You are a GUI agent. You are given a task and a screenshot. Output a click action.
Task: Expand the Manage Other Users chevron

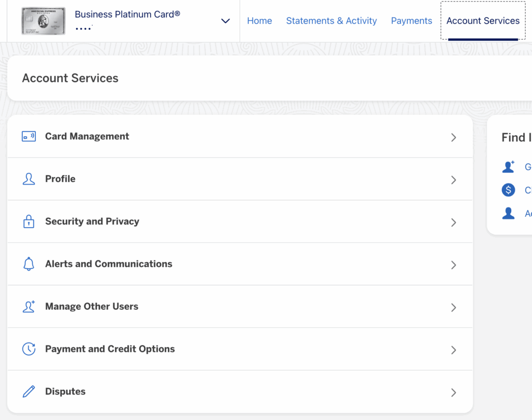pos(454,307)
